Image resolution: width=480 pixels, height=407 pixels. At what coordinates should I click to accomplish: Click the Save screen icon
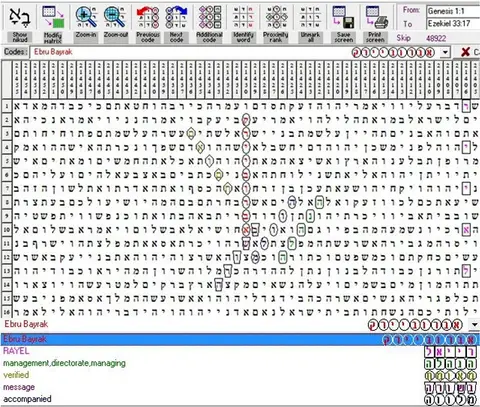coord(343,17)
